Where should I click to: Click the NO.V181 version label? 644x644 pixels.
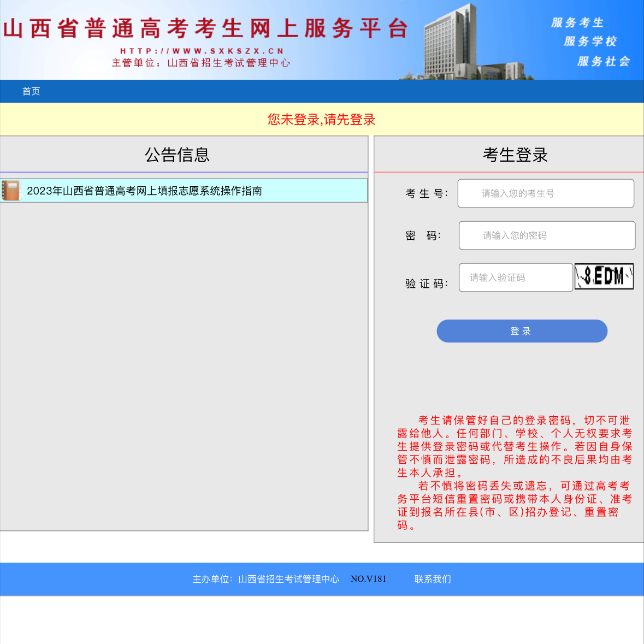pos(368,579)
